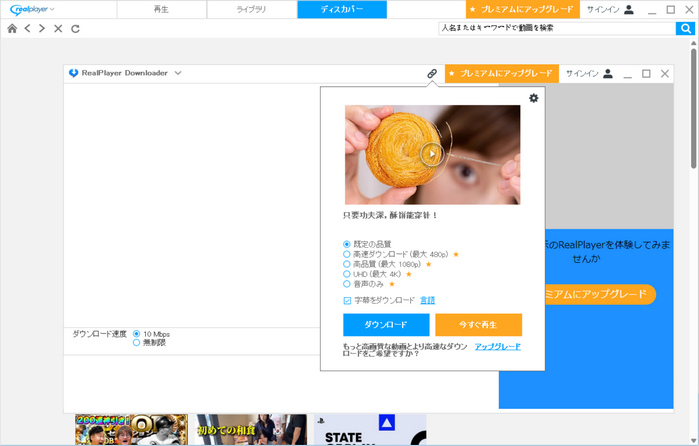Reload the page with the refresh icon
Screen dimensions: 699x446
click(x=75, y=29)
